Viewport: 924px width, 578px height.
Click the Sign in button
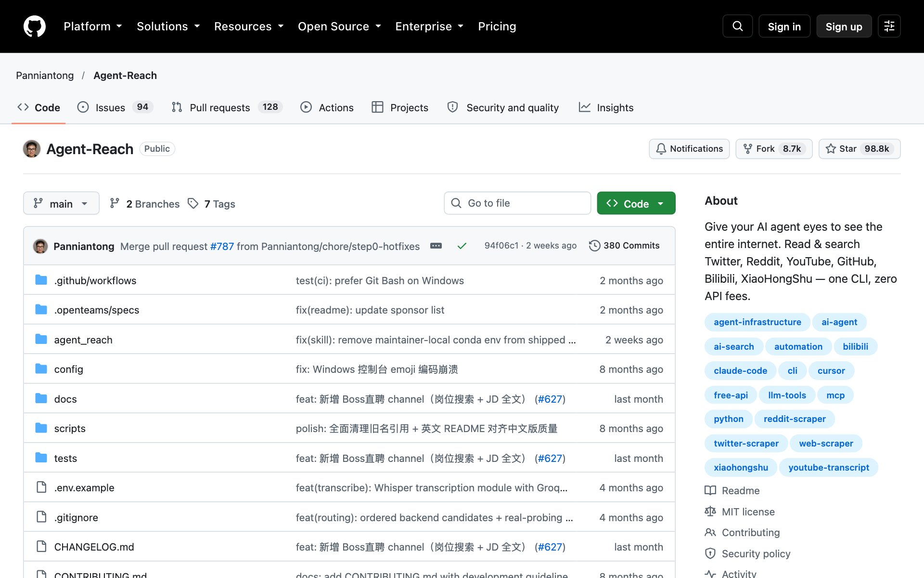coord(784,26)
